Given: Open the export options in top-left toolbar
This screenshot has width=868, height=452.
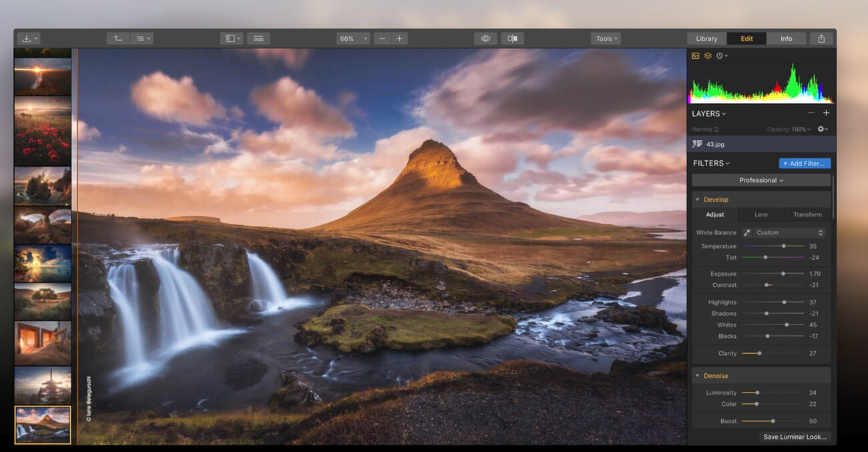Looking at the screenshot, I should tap(28, 38).
